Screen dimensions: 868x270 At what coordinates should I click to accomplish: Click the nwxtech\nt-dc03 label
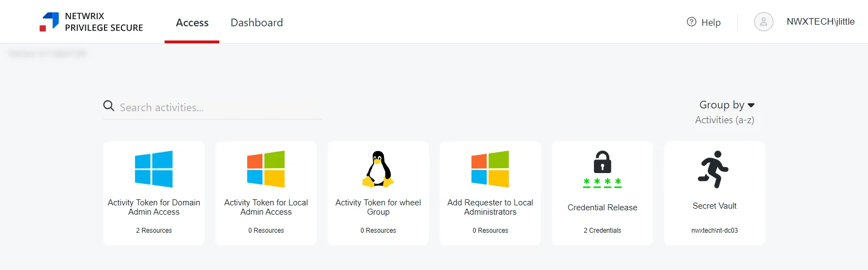pyautogui.click(x=714, y=231)
